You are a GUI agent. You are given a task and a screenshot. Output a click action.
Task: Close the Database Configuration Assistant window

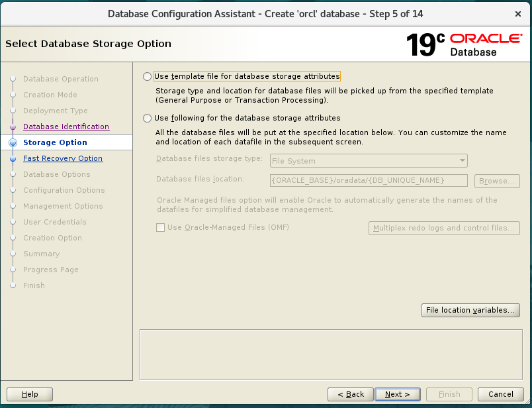(517, 14)
